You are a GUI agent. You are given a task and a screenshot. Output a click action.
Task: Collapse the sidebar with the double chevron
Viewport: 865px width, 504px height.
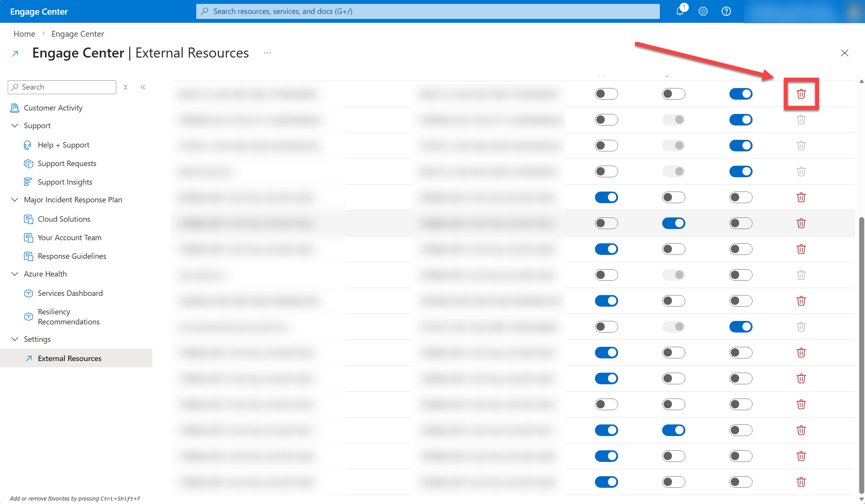pyautogui.click(x=143, y=87)
